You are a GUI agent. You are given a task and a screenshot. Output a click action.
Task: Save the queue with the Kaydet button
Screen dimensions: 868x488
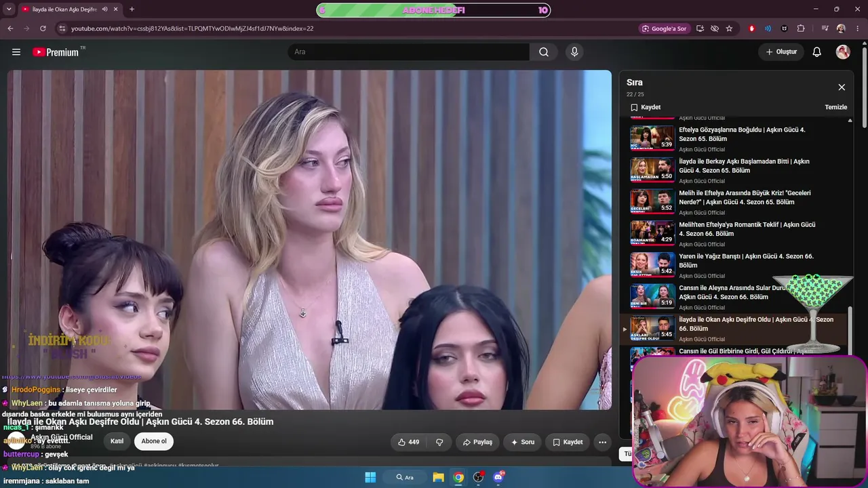click(646, 107)
